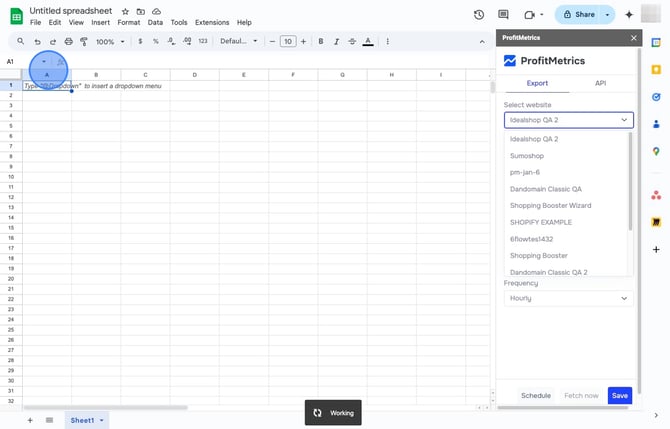
Task: Open the font family dropdown
Action: click(238, 41)
